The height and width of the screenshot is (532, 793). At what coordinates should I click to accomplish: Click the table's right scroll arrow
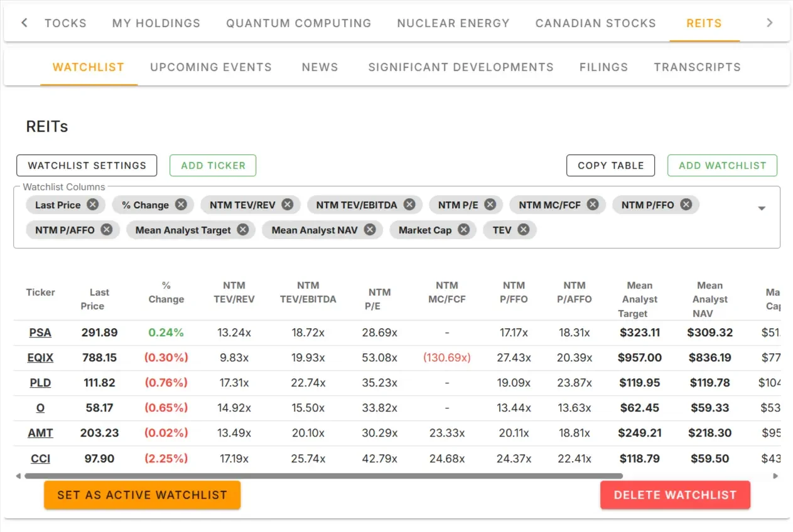776,476
